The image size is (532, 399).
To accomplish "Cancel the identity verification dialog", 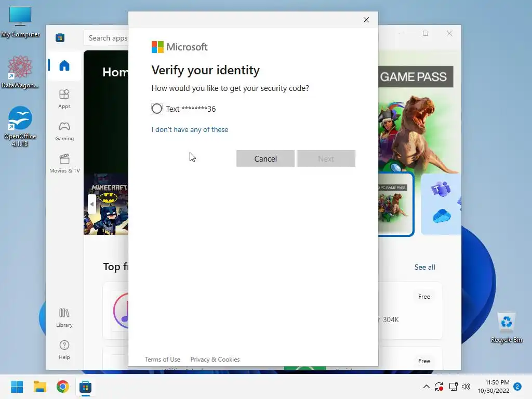I will [x=265, y=158].
